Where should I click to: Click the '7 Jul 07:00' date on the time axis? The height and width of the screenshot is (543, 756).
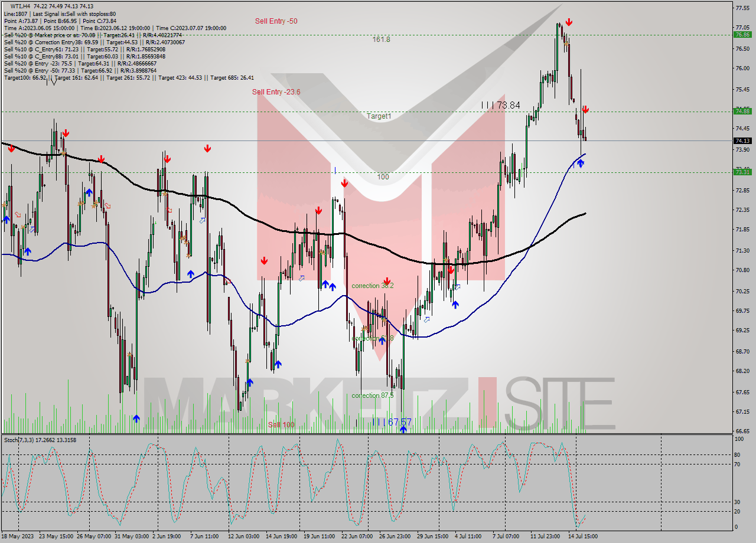click(505, 537)
